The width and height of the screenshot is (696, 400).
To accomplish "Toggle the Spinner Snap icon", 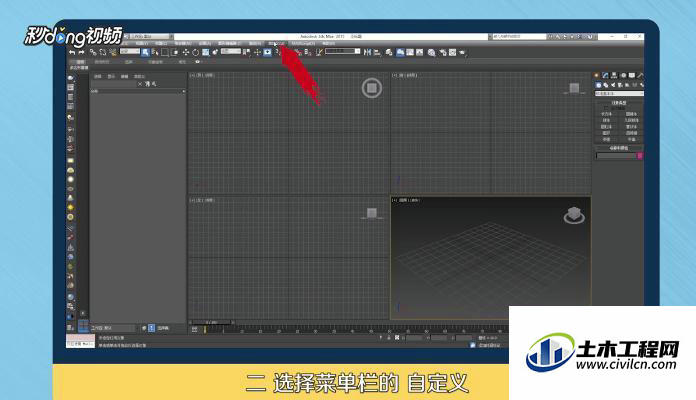I will (308, 52).
